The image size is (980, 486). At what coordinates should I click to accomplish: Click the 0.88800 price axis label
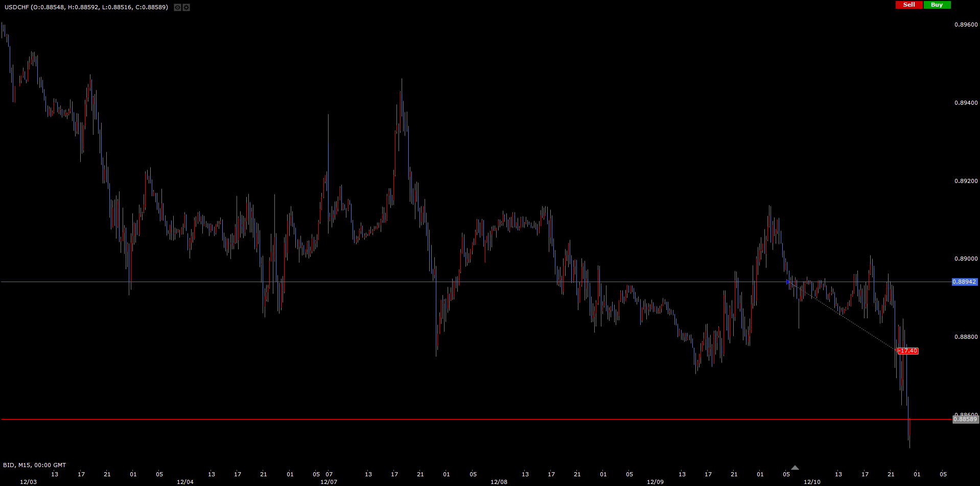tap(966, 337)
